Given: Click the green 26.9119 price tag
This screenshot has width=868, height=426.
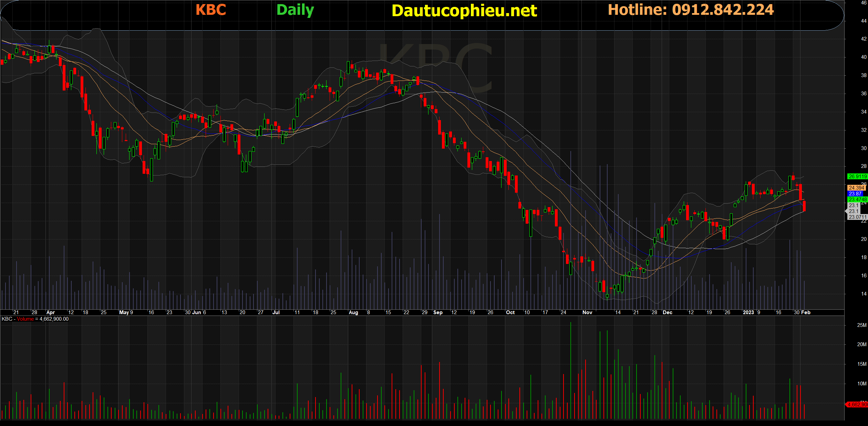Looking at the screenshot, I should point(857,177).
